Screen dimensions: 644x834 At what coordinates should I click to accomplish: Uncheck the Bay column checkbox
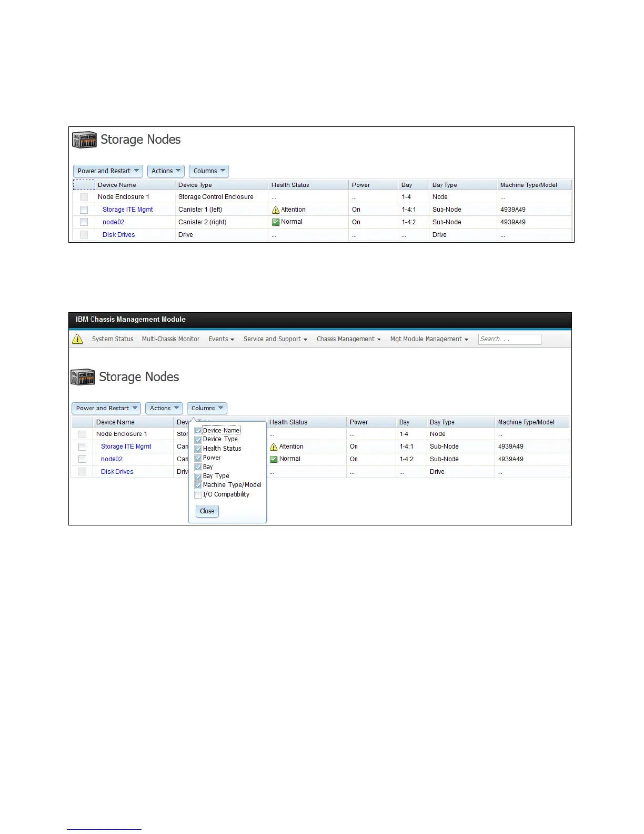point(198,467)
